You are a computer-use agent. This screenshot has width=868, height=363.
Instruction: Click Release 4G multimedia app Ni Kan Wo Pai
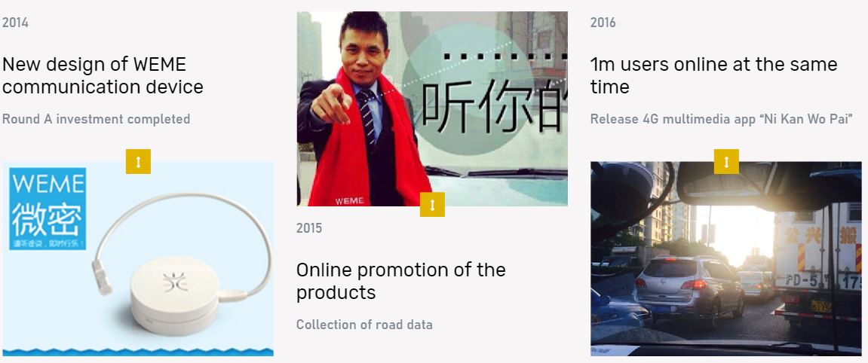point(721,119)
